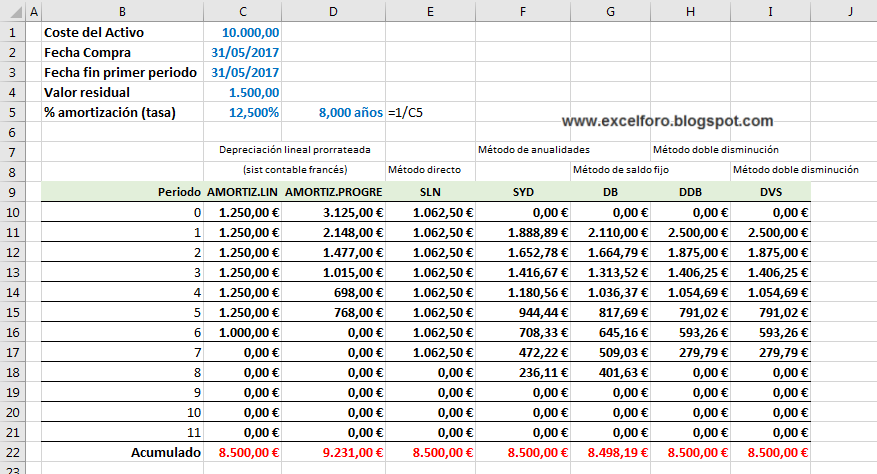Click the select-all corner of the sheet

tap(12, 11)
